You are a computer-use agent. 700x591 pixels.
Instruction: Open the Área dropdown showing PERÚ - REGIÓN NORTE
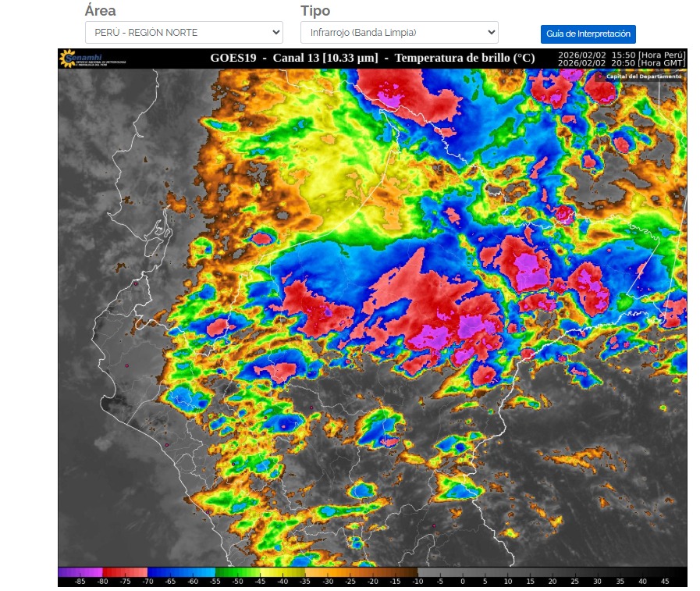click(x=183, y=33)
